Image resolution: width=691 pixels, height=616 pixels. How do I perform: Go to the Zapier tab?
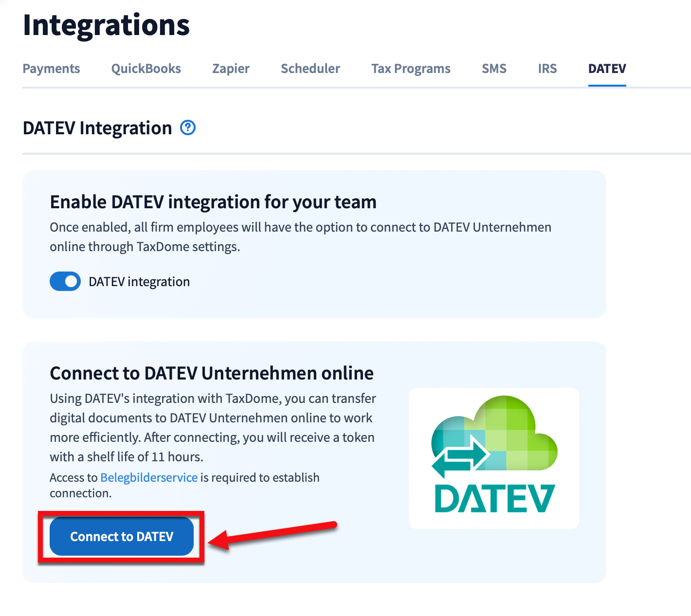pos(231,69)
